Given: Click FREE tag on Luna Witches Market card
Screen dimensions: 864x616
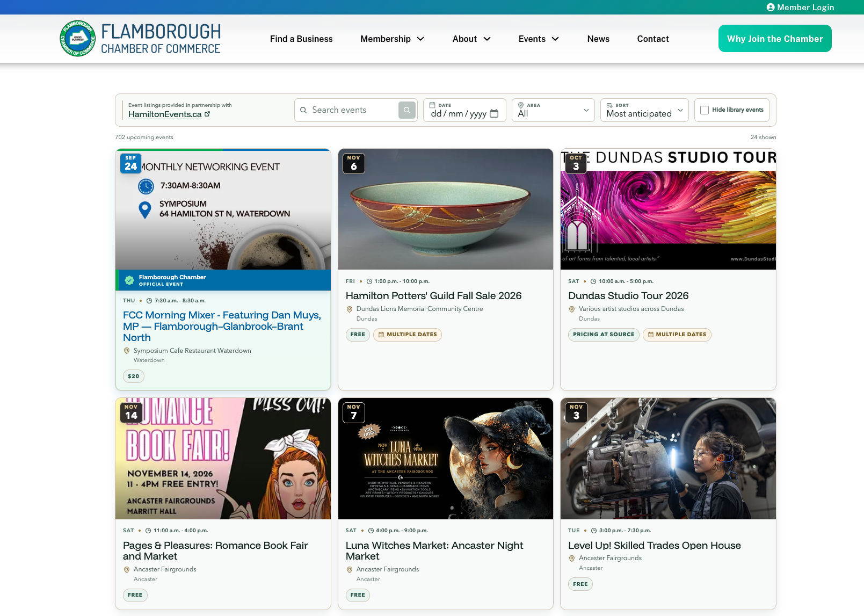Looking at the screenshot, I should [x=358, y=595].
